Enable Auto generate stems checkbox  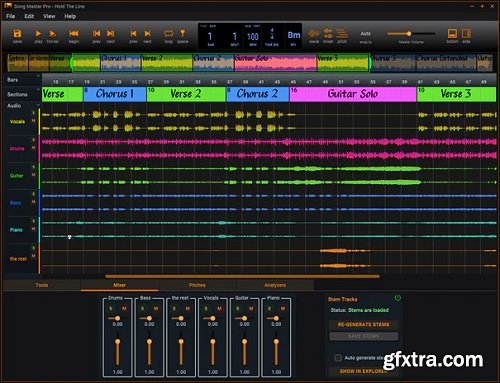[x=338, y=358]
